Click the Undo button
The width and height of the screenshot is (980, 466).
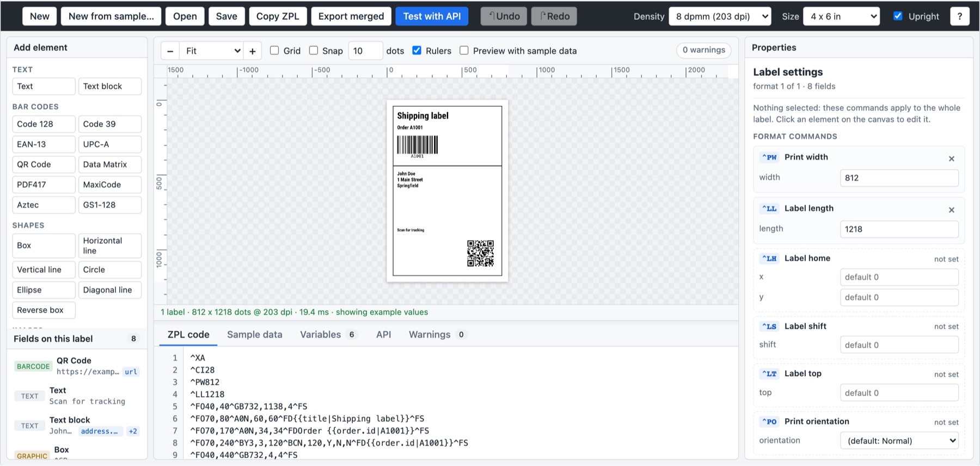504,16
